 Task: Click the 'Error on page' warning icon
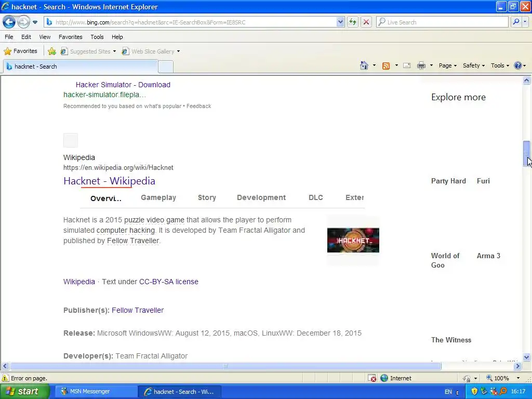pyautogui.click(x=5, y=378)
